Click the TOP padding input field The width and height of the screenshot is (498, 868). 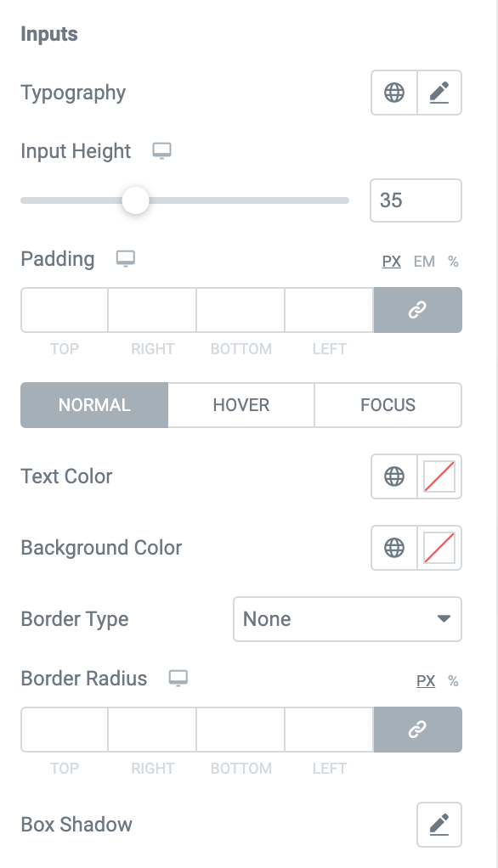coord(64,310)
